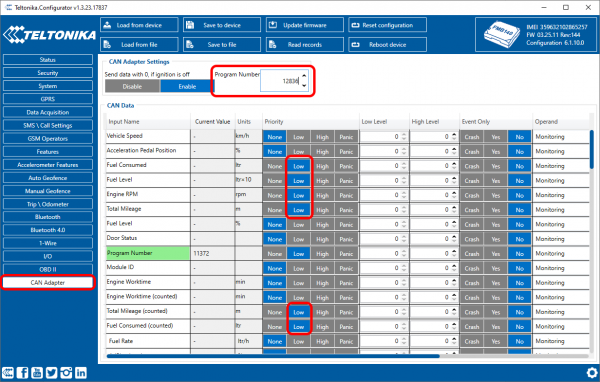600x382 pixels.
Task: Set Engine RPM priority to High
Action: coord(322,196)
